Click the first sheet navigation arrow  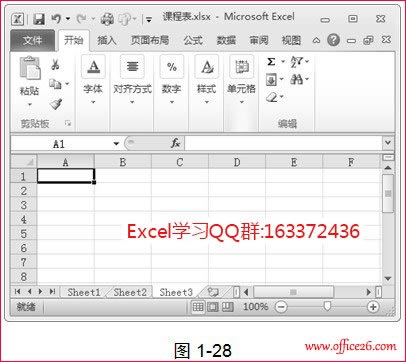[18, 292]
